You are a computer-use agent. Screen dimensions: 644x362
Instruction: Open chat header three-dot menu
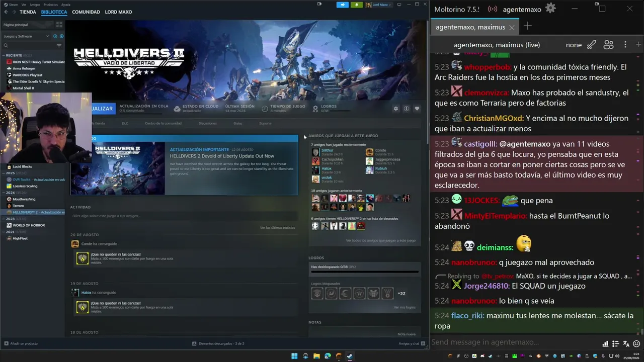click(625, 45)
